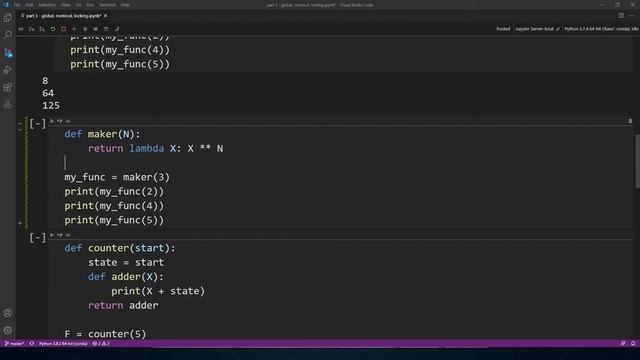Run the maker(N) cell
640x360 pixels.
[52, 121]
